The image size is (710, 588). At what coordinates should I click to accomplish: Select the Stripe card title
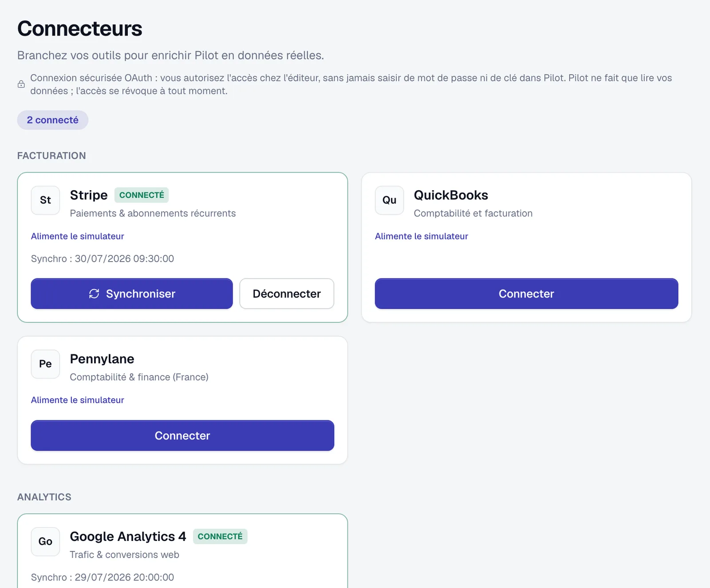[x=89, y=195]
